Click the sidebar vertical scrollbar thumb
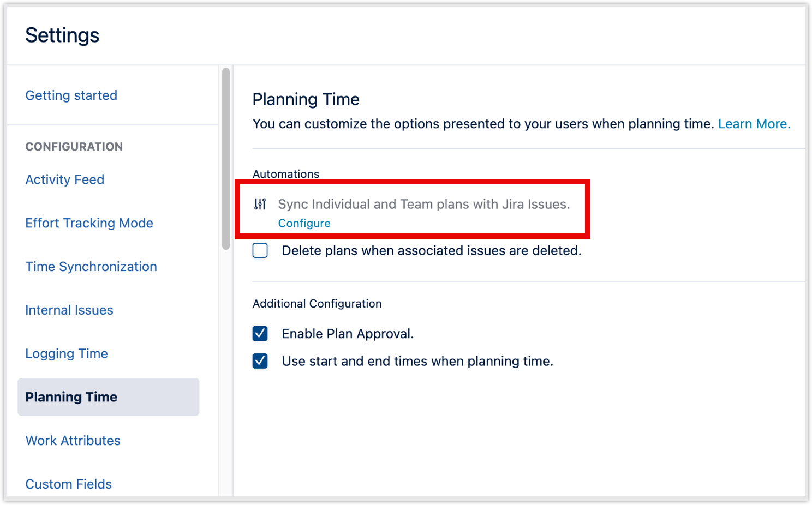The image size is (812, 505). pyautogui.click(x=226, y=158)
